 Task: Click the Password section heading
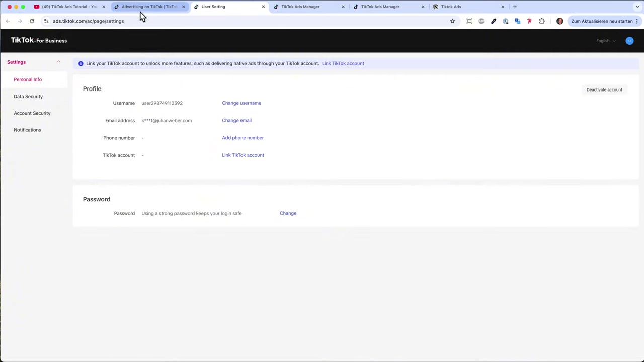[97, 199]
